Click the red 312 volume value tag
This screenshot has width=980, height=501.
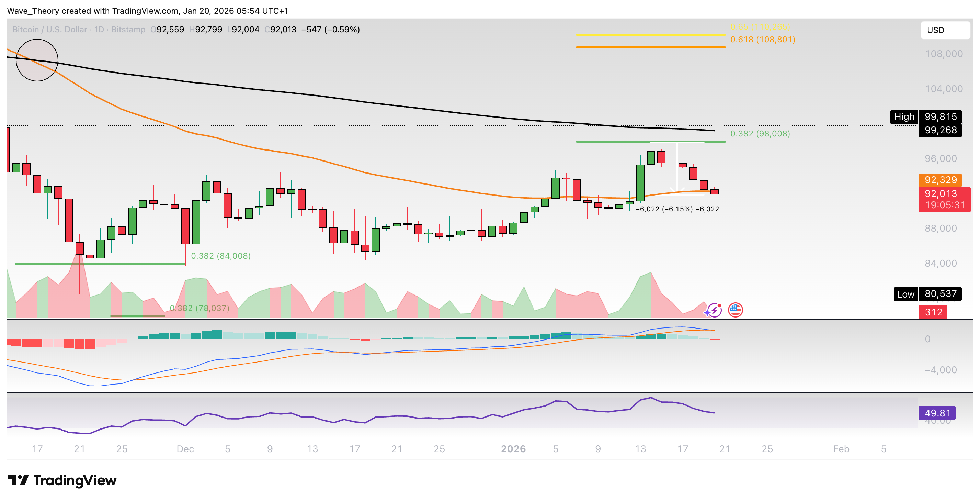pos(933,312)
